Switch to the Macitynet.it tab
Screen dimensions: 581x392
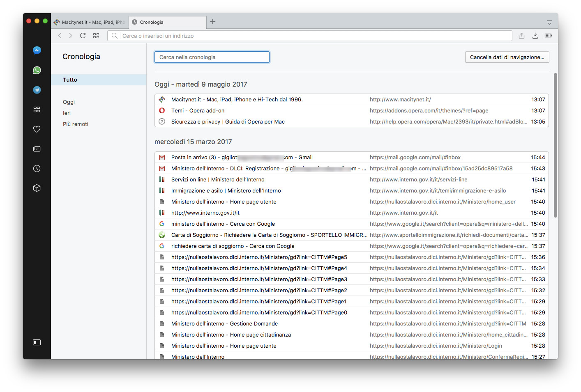pyautogui.click(x=90, y=22)
